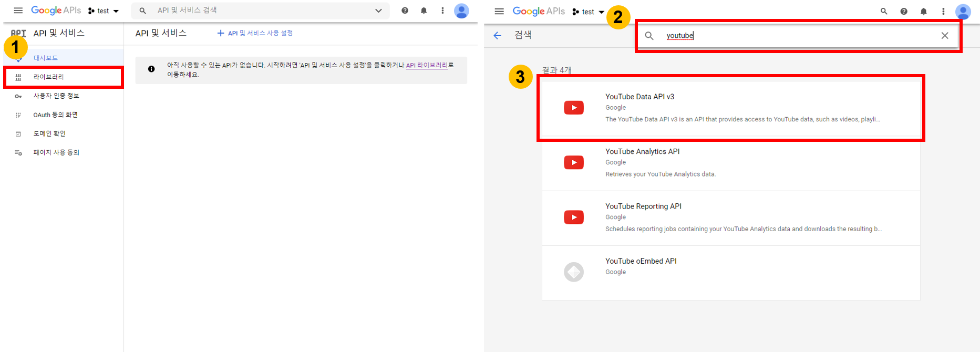Focus the API 및 서비스 검색 search field
The height and width of the screenshot is (352, 980).
tap(260, 11)
